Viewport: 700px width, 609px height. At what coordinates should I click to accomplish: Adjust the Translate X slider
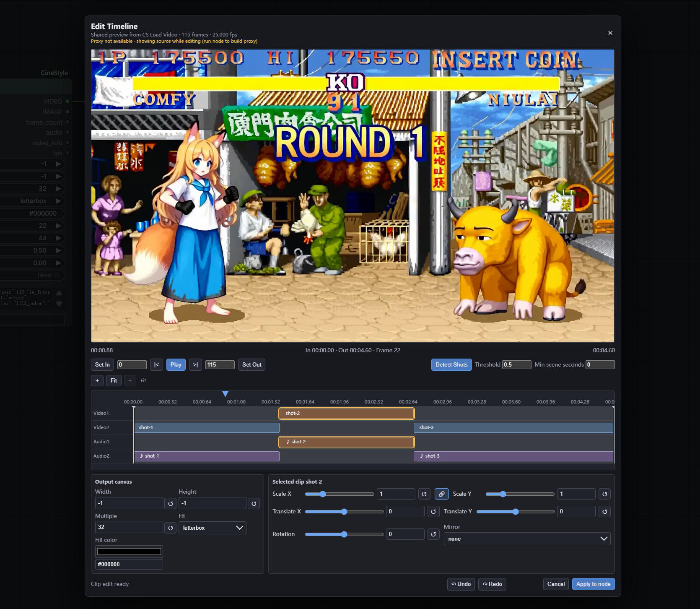(x=344, y=512)
